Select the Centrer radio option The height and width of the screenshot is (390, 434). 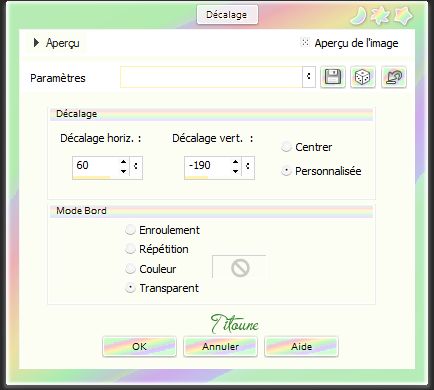point(286,147)
